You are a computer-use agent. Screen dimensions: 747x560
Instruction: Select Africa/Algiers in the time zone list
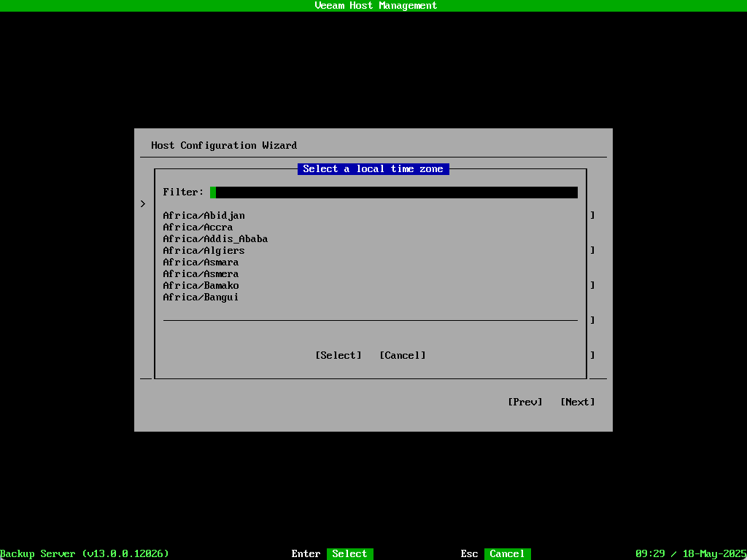click(x=204, y=251)
